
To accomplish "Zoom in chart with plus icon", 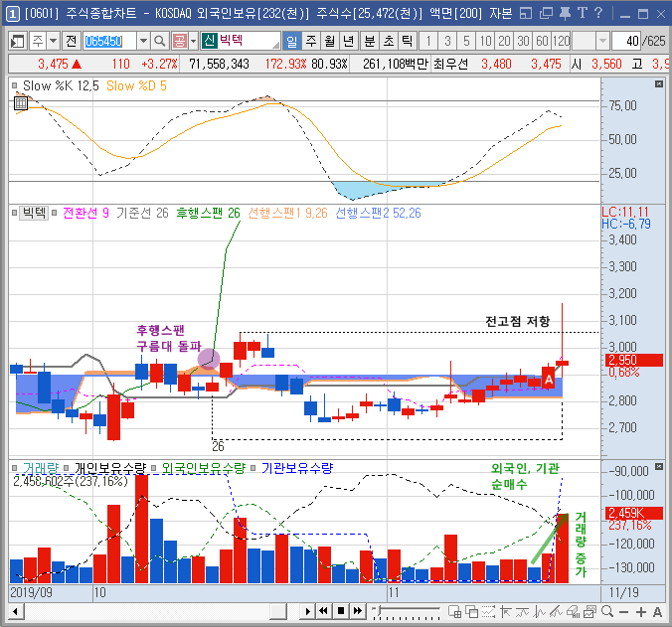I will (641, 612).
